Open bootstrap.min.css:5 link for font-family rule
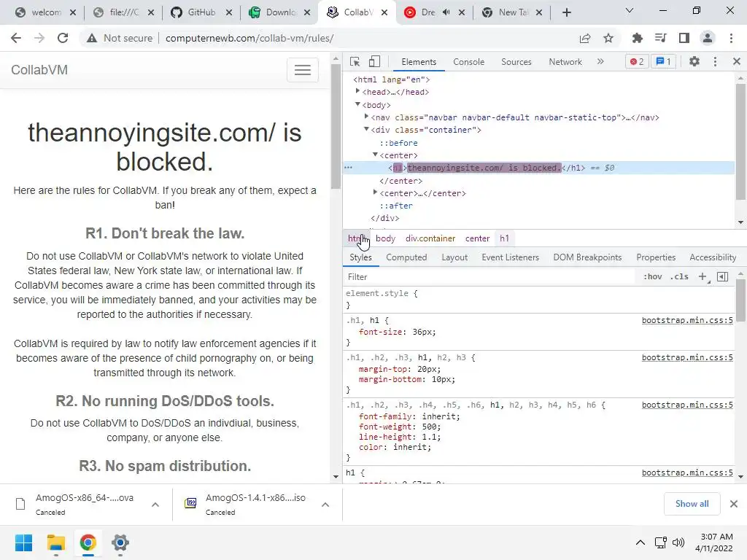 pos(687,405)
